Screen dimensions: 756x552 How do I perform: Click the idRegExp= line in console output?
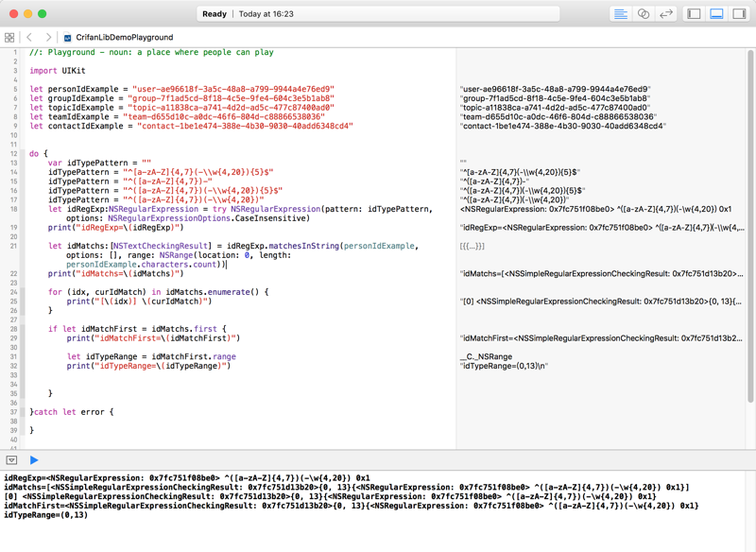pos(186,478)
